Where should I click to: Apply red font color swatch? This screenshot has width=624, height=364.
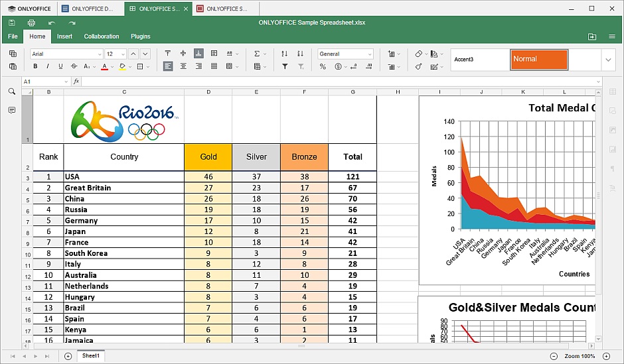(104, 67)
